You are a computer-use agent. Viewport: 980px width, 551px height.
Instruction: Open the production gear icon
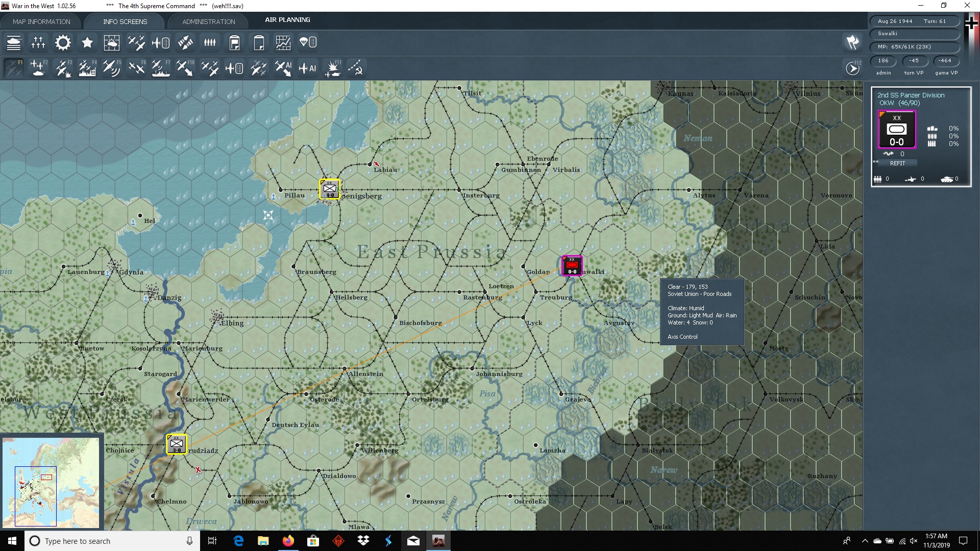tap(63, 43)
